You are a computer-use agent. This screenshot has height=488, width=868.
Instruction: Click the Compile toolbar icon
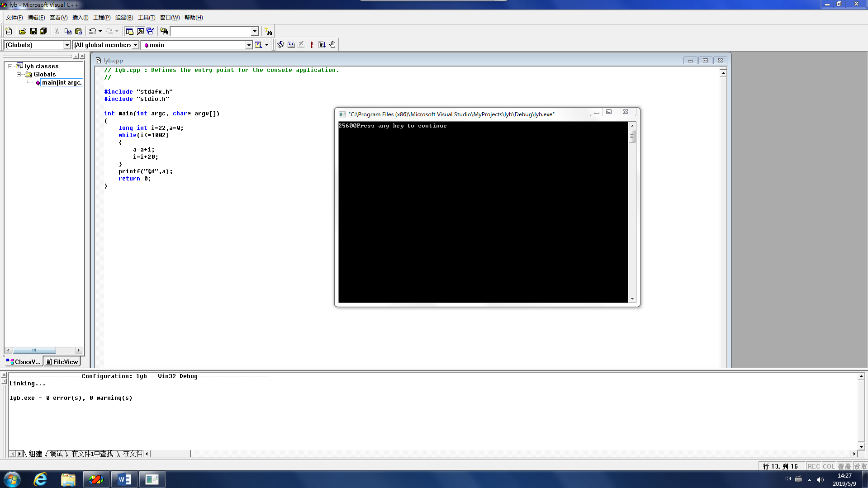[x=281, y=45]
